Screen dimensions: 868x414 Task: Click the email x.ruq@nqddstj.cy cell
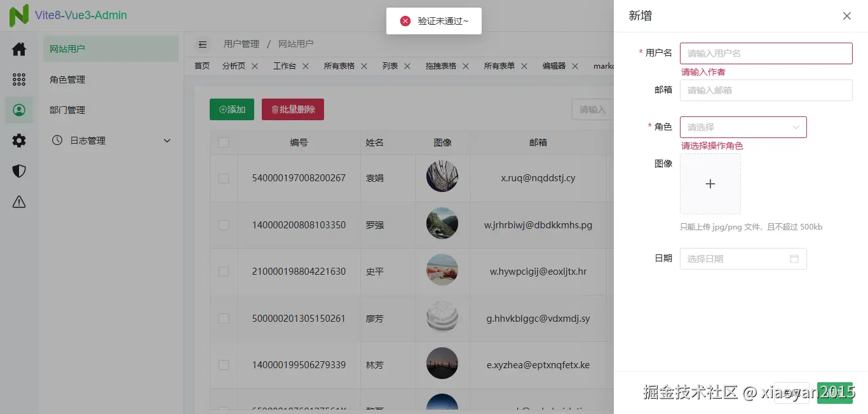538,178
